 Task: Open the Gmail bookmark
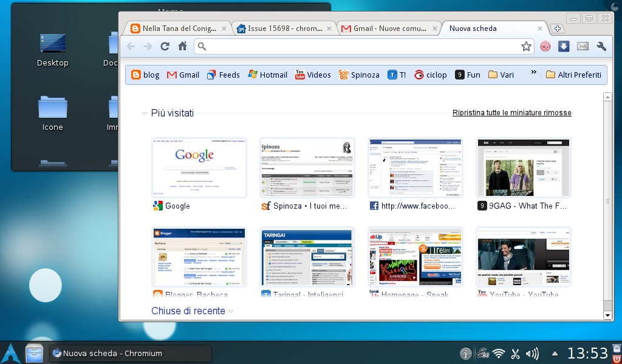pyautogui.click(x=183, y=75)
